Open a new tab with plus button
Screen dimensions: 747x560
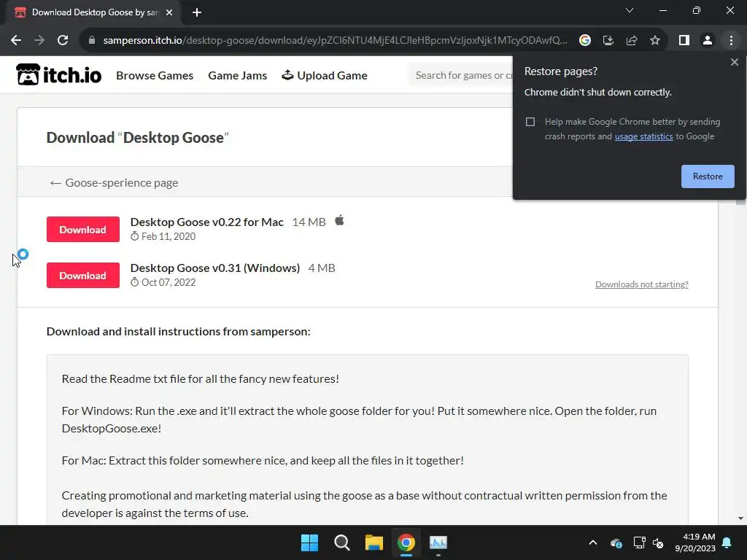(197, 12)
